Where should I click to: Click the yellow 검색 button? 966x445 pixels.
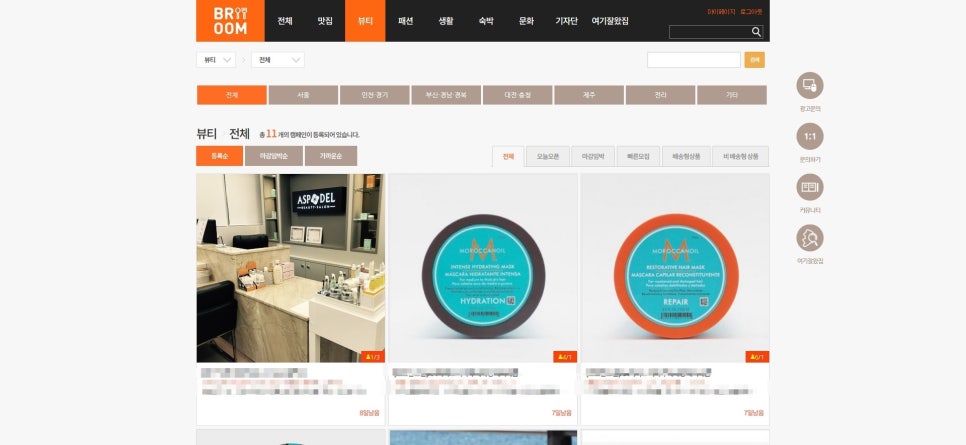[755, 60]
